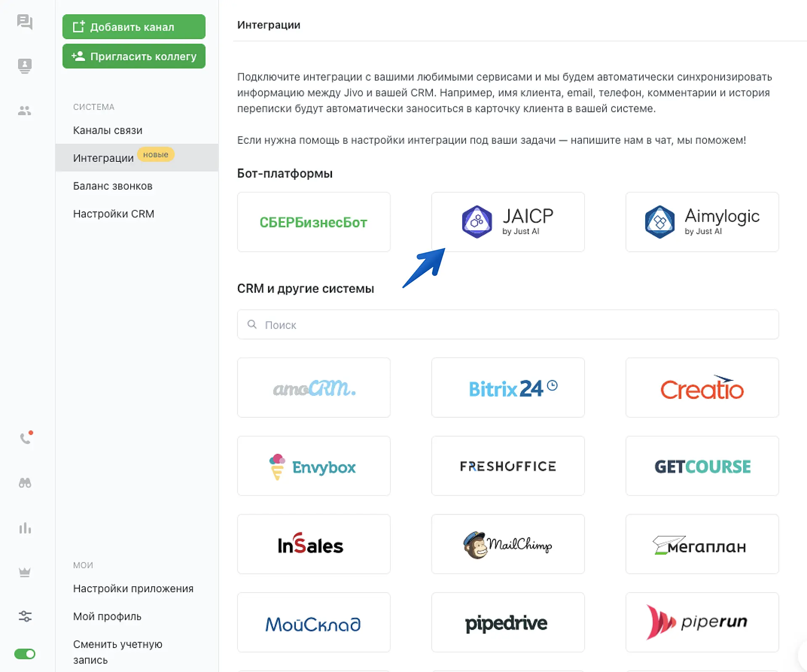807x672 pixels.
Task: Open the JAICP by Just AI integration
Action: click(x=508, y=222)
